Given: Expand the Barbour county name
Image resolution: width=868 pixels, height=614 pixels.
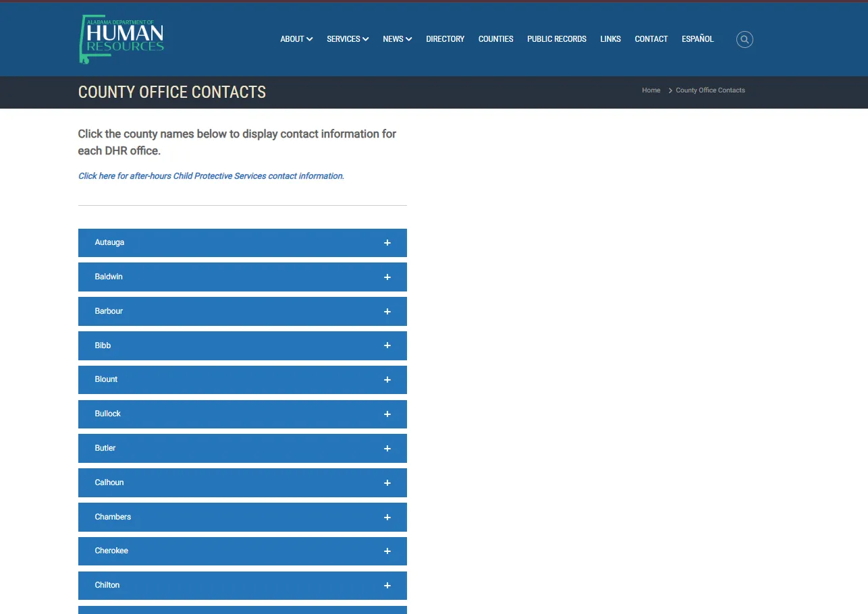Looking at the screenshot, I should pos(109,311).
